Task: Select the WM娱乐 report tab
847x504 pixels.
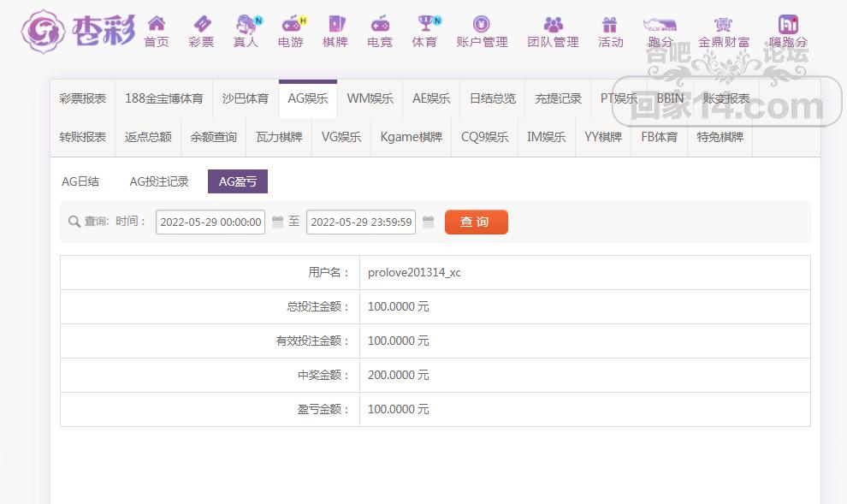Action: coord(370,98)
